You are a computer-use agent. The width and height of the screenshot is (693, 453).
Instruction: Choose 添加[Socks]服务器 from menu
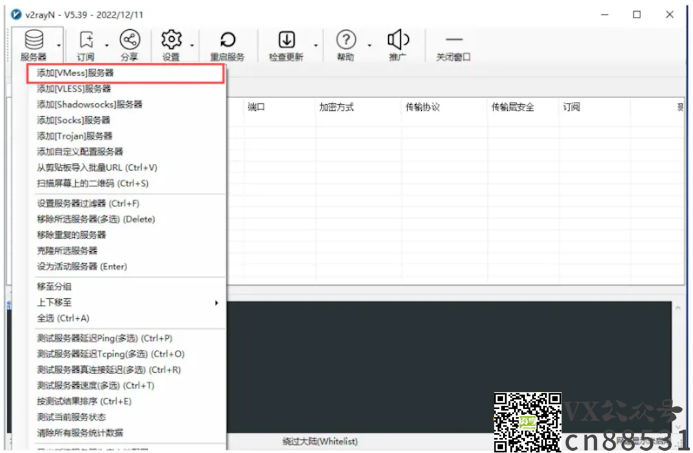tap(73, 120)
